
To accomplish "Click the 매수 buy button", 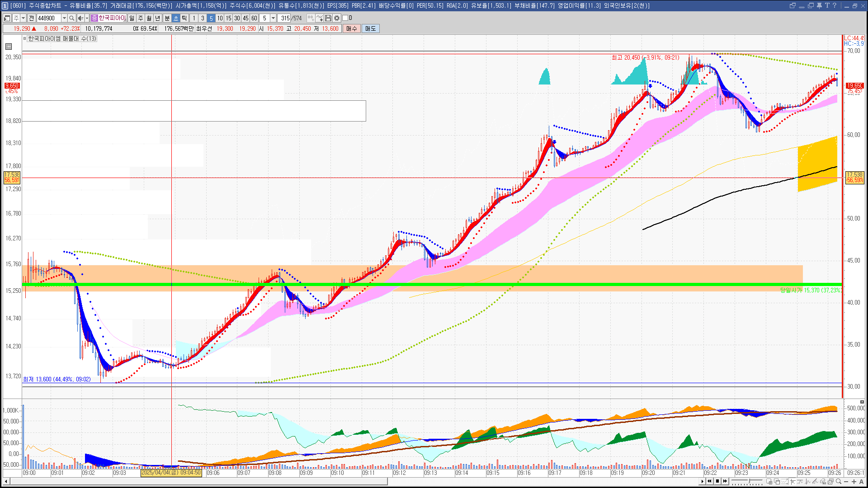I will (x=352, y=28).
